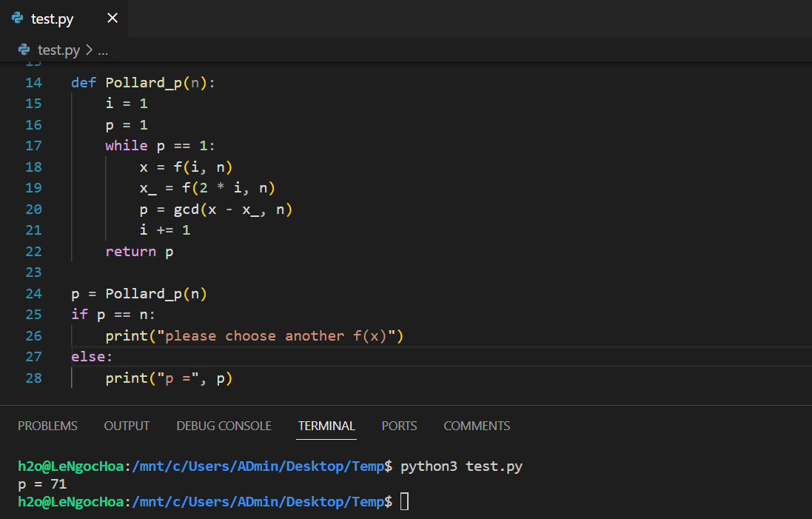Click line number 24 in the gutter

[x=33, y=294]
